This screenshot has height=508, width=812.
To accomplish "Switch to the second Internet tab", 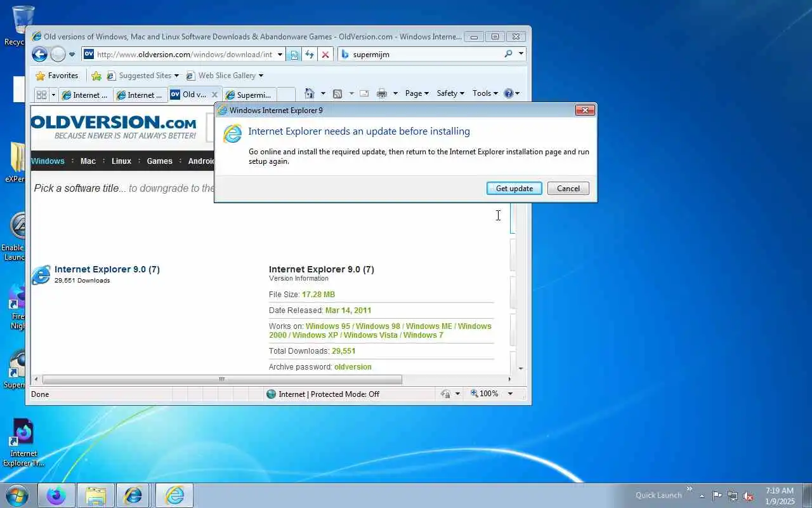I will click(140, 95).
